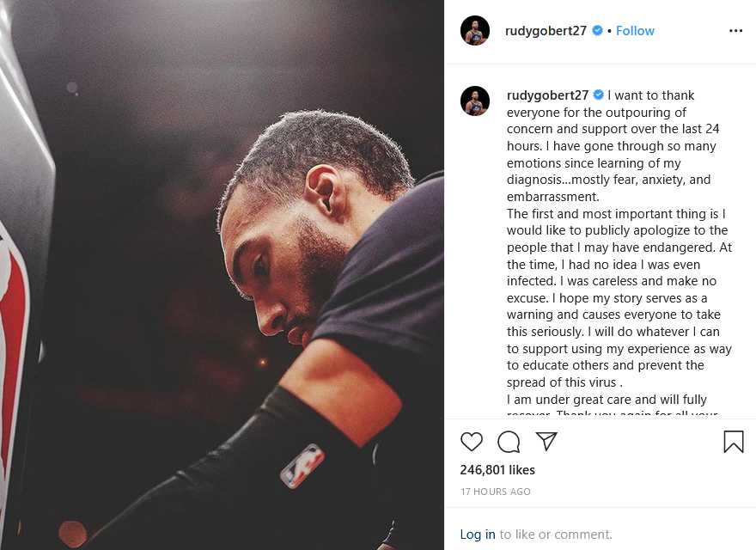Like the post with the heart icon

tap(472, 442)
